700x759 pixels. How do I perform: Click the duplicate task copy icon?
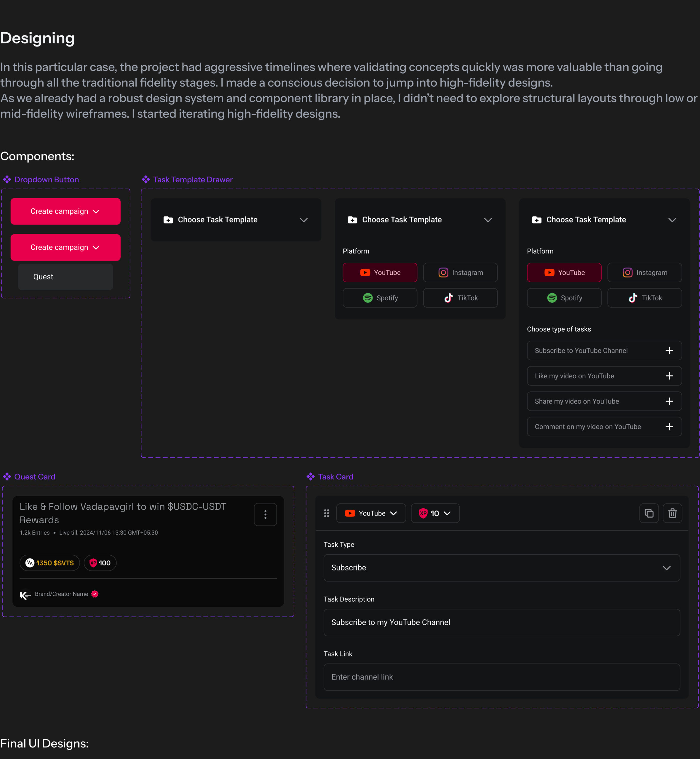(649, 513)
